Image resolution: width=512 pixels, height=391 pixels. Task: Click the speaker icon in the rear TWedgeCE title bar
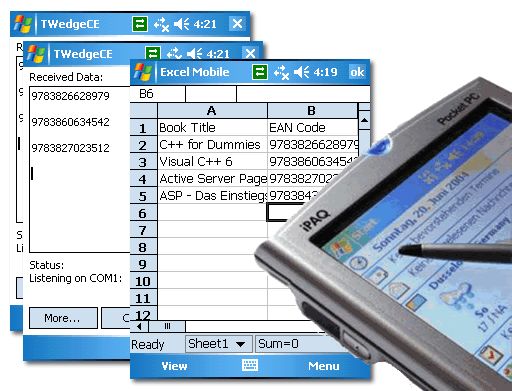click(x=182, y=24)
